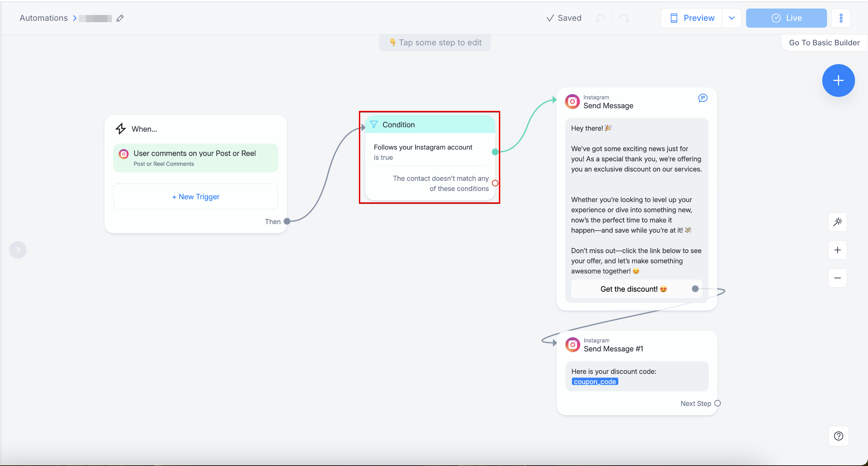Click the Preview button
Image resolution: width=868 pixels, height=466 pixels.
692,18
